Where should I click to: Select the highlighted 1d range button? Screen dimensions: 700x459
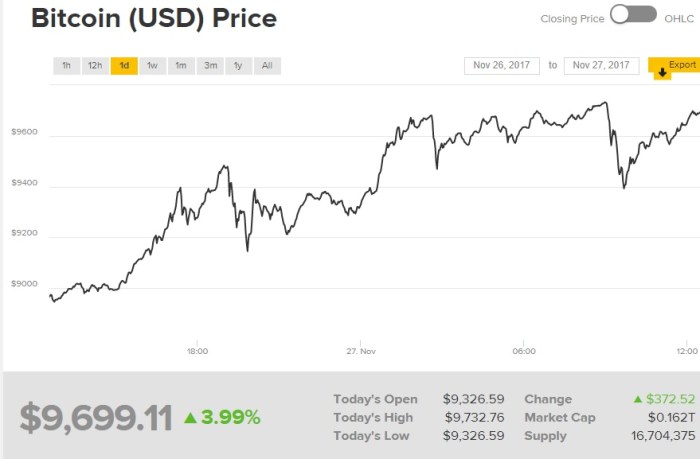124,66
